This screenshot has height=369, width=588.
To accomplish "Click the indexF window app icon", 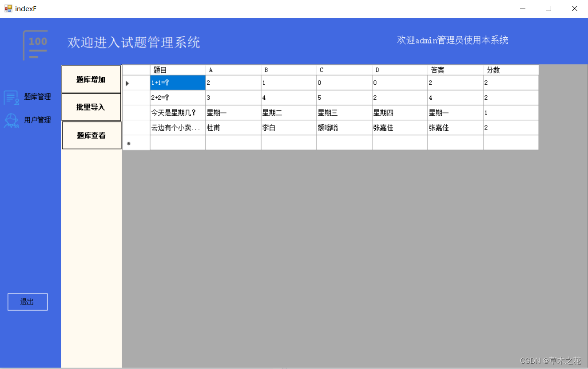I will click(x=8, y=8).
